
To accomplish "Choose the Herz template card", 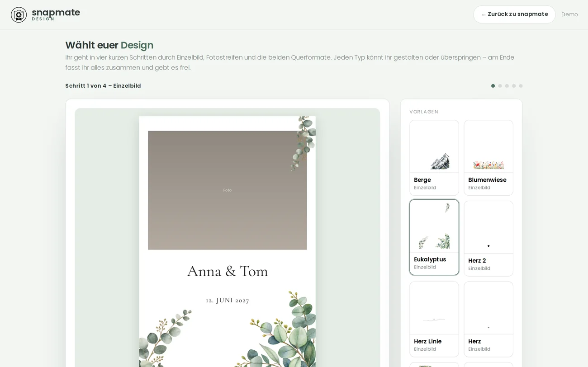I will coord(488,319).
